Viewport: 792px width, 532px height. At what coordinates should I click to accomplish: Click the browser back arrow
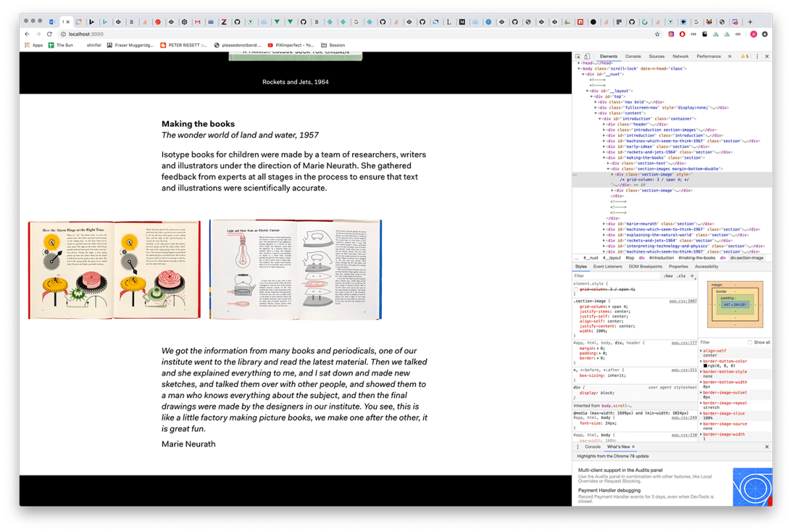click(x=27, y=34)
